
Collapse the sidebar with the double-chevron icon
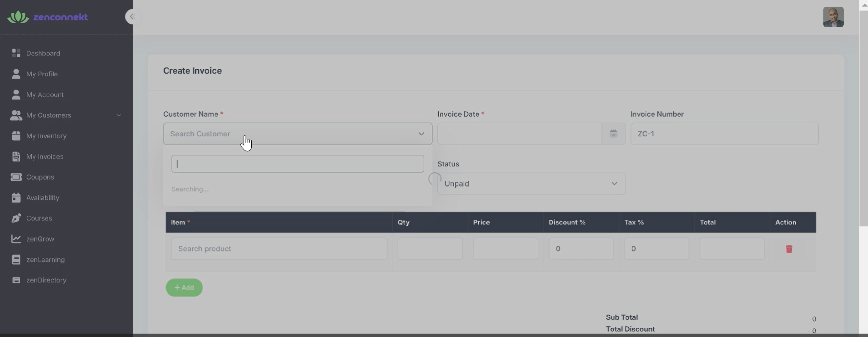[132, 17]
